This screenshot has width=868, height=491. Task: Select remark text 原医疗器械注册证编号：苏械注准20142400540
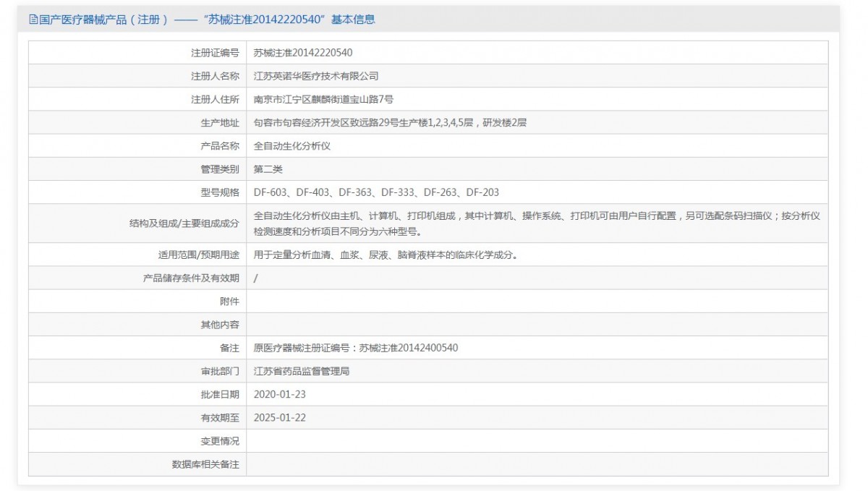click(356, 348)
